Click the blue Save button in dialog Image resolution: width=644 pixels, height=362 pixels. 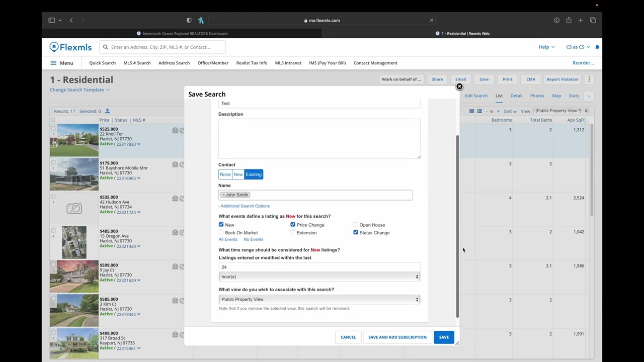click(444, 337)
